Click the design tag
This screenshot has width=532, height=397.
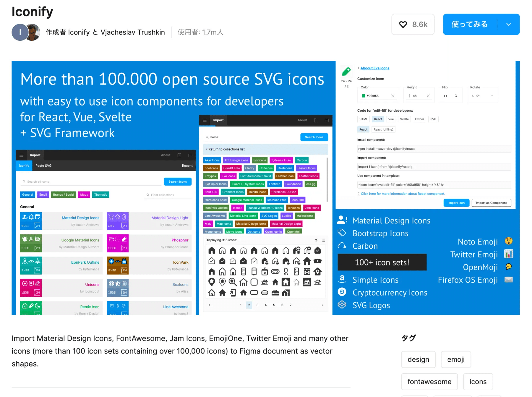click(x=418, y=359)
